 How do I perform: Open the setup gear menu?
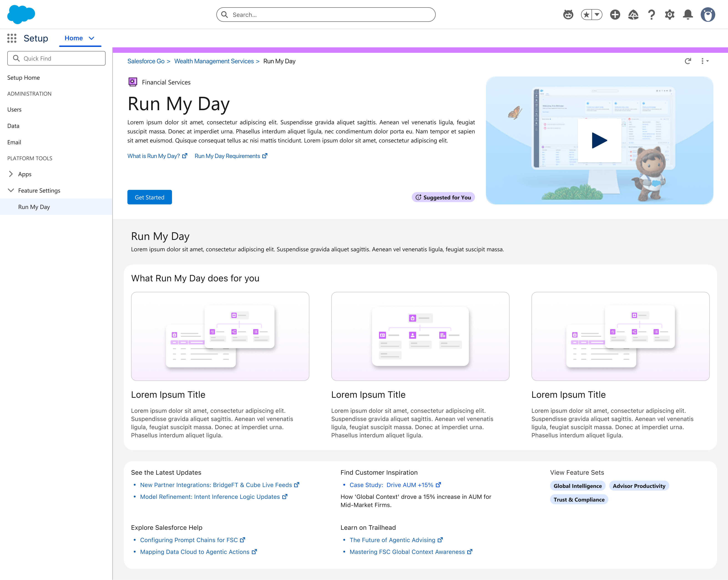pyautogui.click(x=670, y=15)
